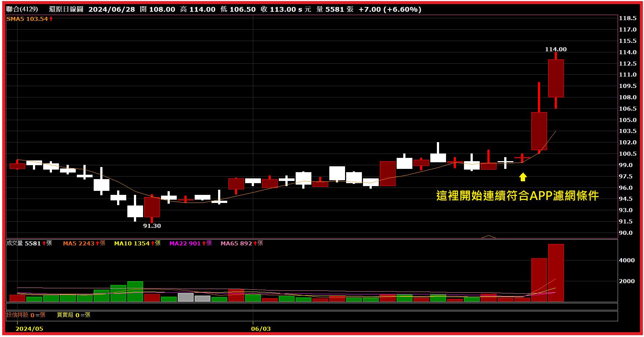Click the 91.30 low price label under candle

152,226
